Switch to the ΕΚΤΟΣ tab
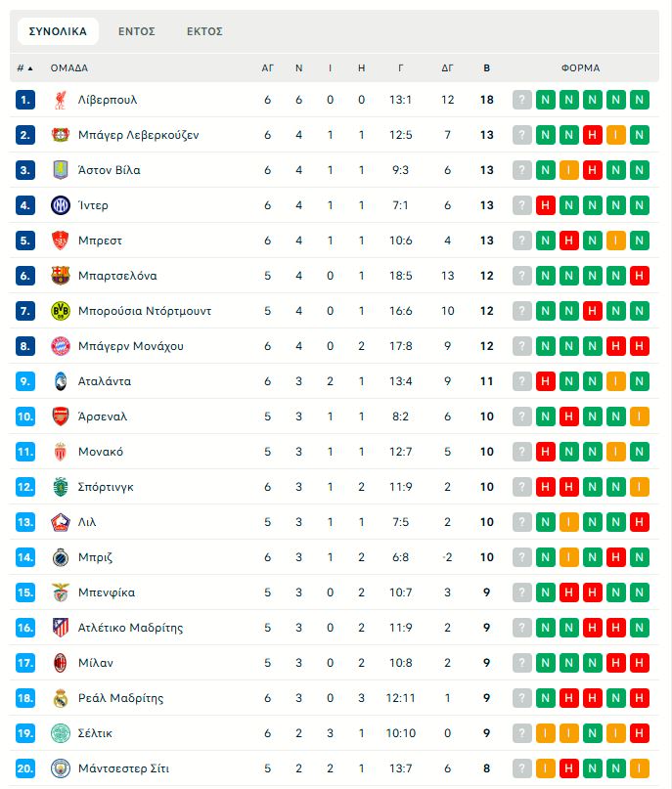 tap(204, 31)
